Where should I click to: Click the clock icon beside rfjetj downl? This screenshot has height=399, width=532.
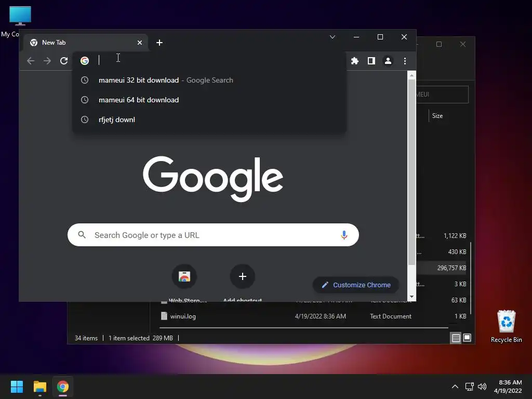click(x=85, y=119)
